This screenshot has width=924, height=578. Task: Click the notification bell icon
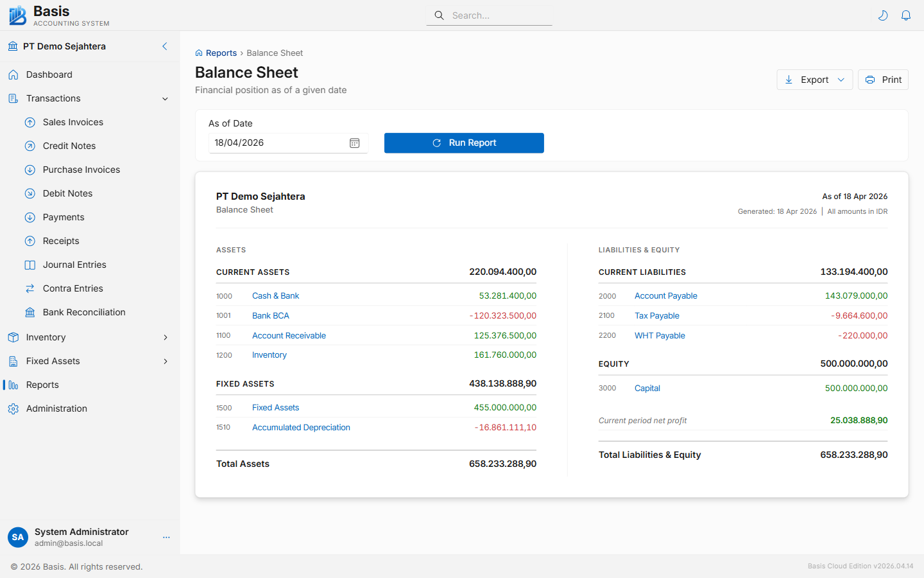click(906, 15)
